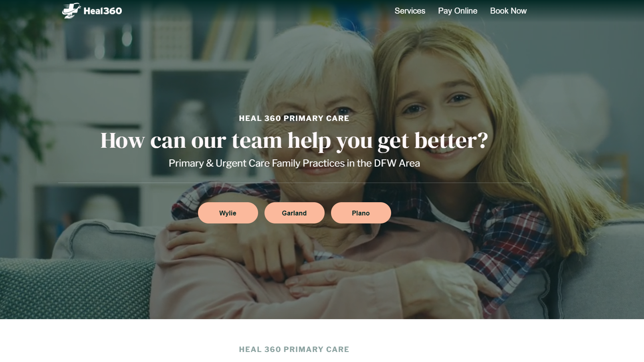Click the headline about getting better
The width and height of the screenshot is (644, 362).
(294, 141)
